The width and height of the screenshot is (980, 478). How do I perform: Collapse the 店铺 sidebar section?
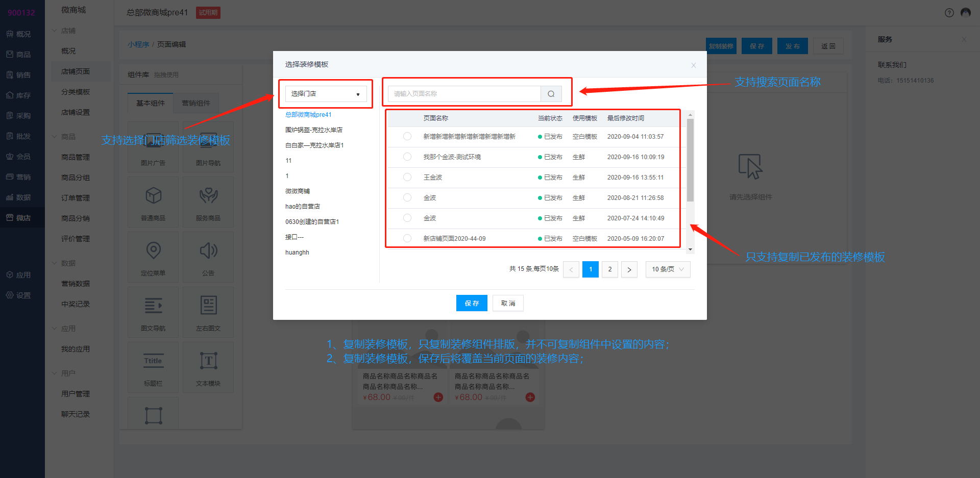pos(55,31)
